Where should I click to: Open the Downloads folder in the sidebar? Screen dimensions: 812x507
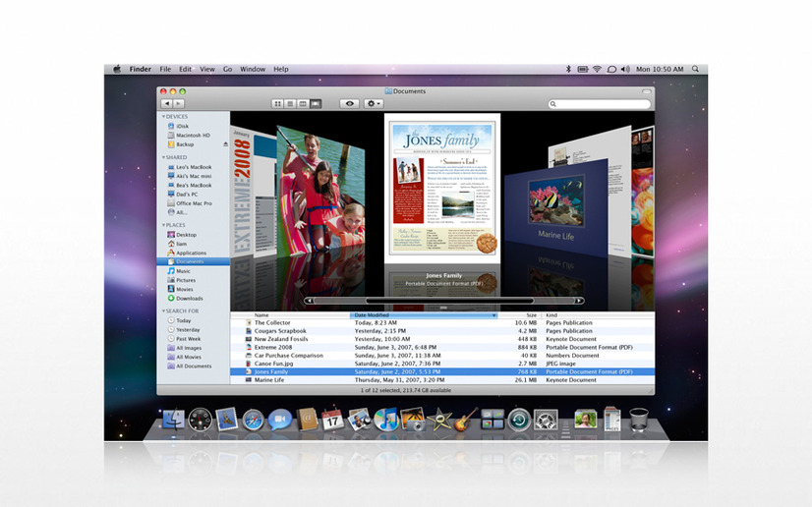click(185, 298)
